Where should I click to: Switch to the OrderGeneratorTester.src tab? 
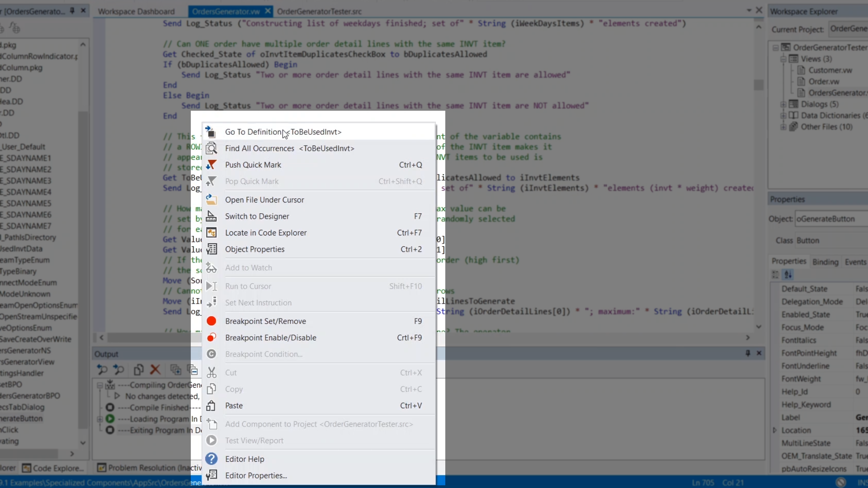319,11
